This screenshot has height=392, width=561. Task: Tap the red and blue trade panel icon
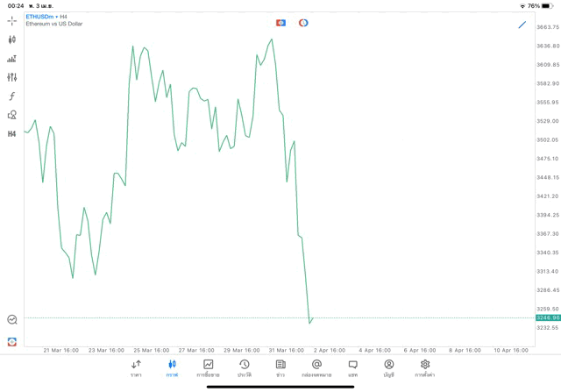tap(280, 23)
